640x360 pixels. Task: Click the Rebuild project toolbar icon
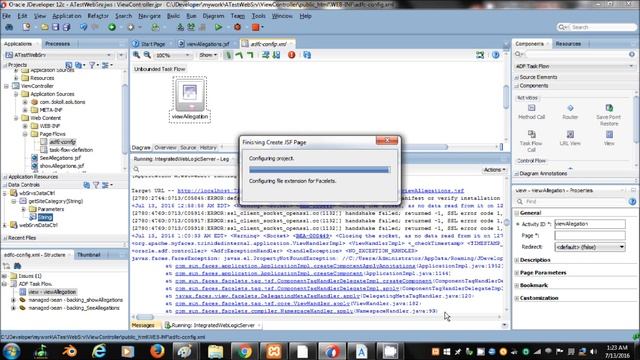[191, 27]
